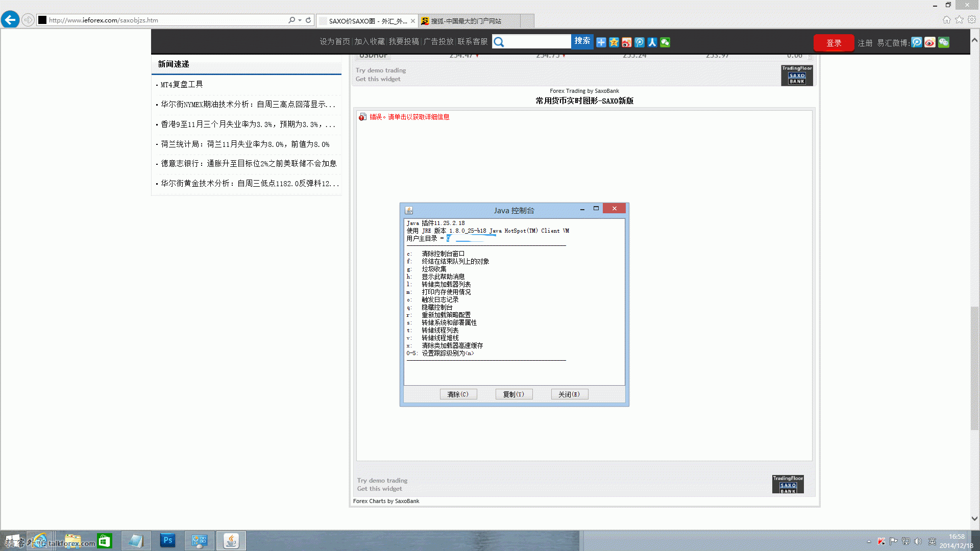
Task: Click the red error icon in applet
Action: point(362,117)
